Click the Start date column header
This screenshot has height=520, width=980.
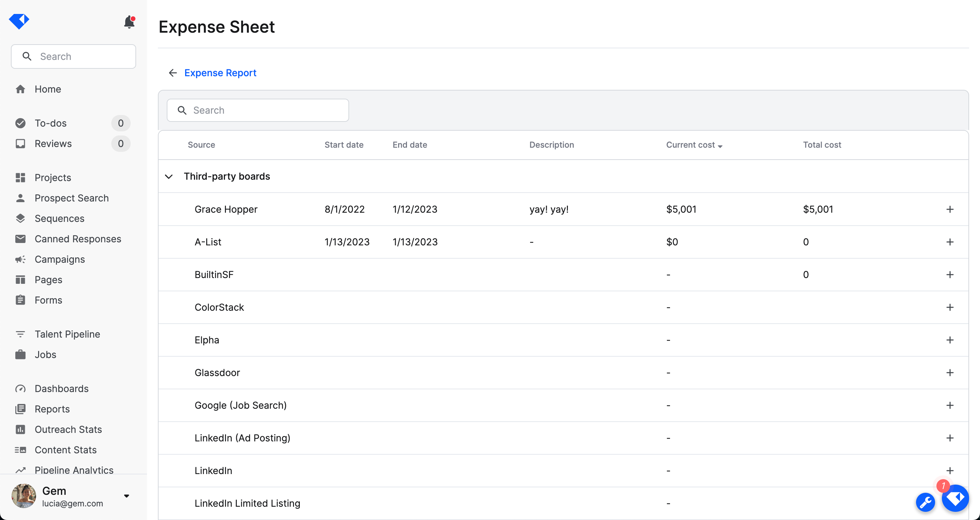point(344,145)
